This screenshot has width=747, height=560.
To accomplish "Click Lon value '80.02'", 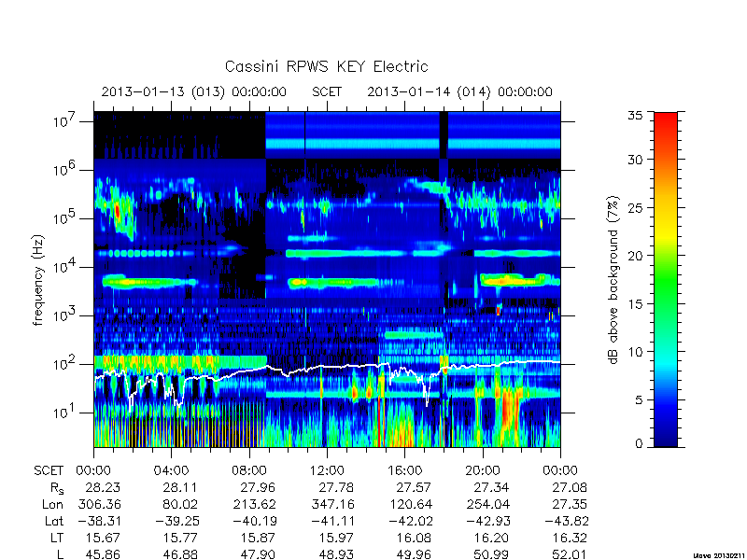I will tap(179, 504).
